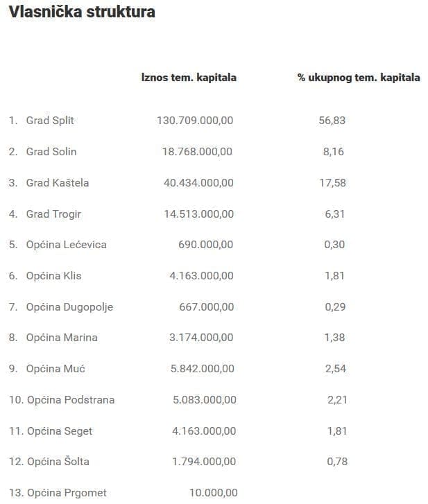This screenshot has height=504, width=428.
Task: Select the 'Grad Split' row label
Action: pyautogui.click(x=50, y=121)
